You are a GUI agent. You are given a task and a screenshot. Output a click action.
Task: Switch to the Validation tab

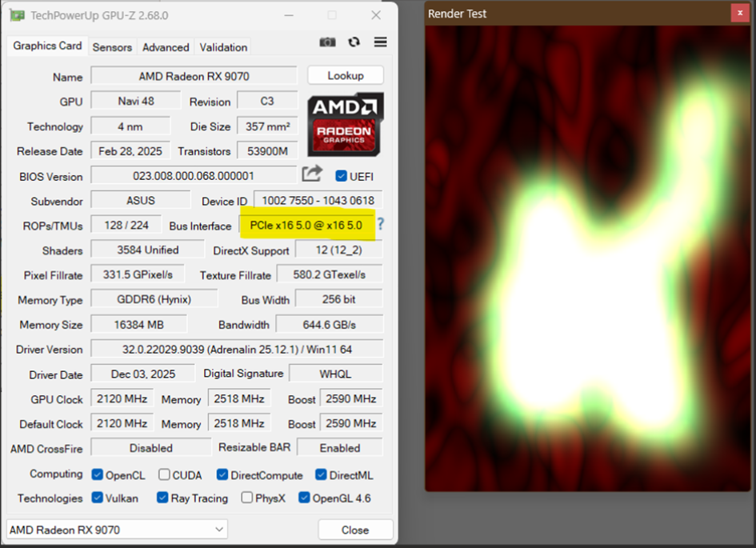point(223,47)
